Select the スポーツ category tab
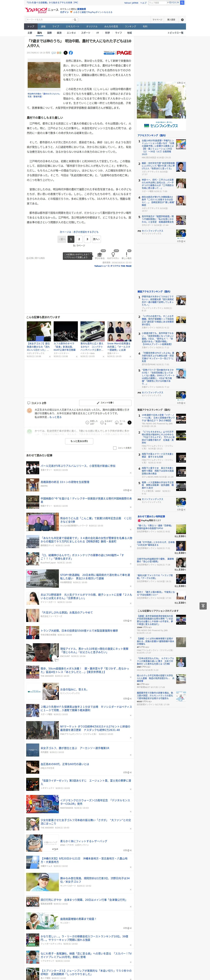Image resolution: width=210 pixels, height=980 pixels. (86, 33)
